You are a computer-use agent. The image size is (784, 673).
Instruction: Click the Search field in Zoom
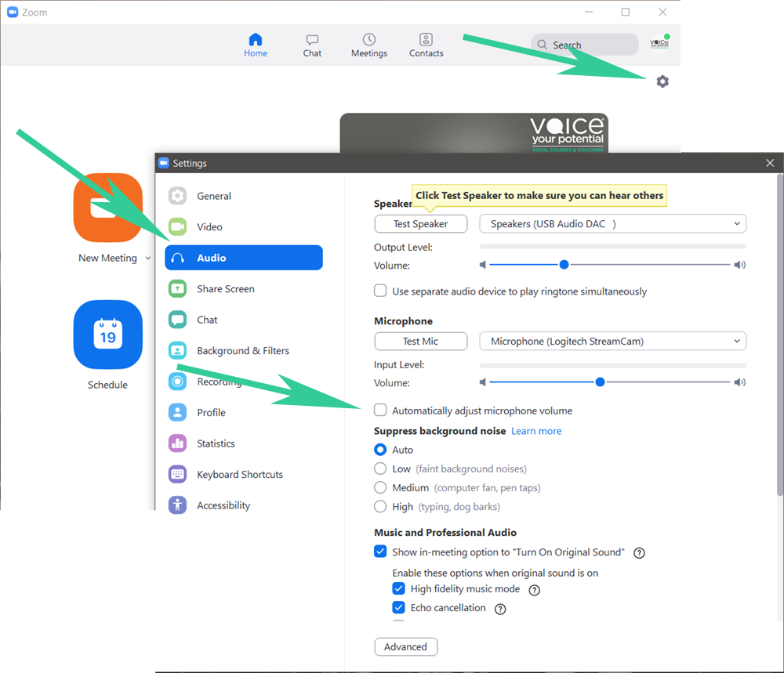coord(585,45)
